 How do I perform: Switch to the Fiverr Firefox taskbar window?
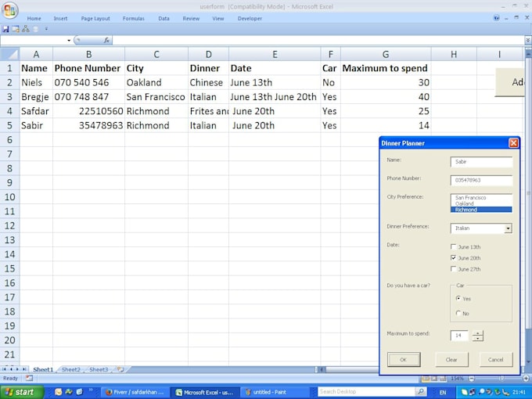pos(135,392)
